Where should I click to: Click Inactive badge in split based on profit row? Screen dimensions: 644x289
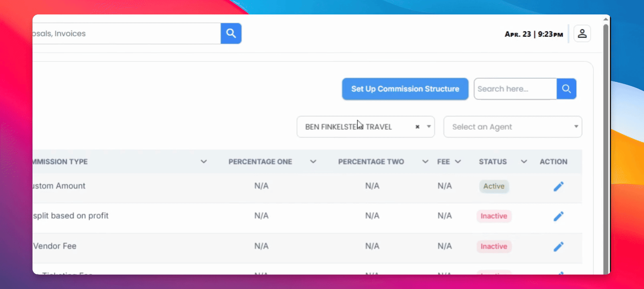point(494,216)
